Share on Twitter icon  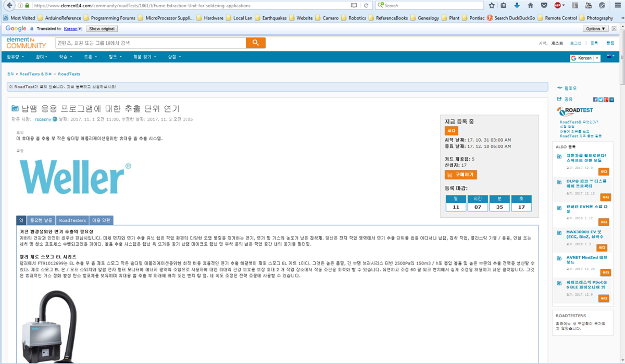[x=601, y=99]
